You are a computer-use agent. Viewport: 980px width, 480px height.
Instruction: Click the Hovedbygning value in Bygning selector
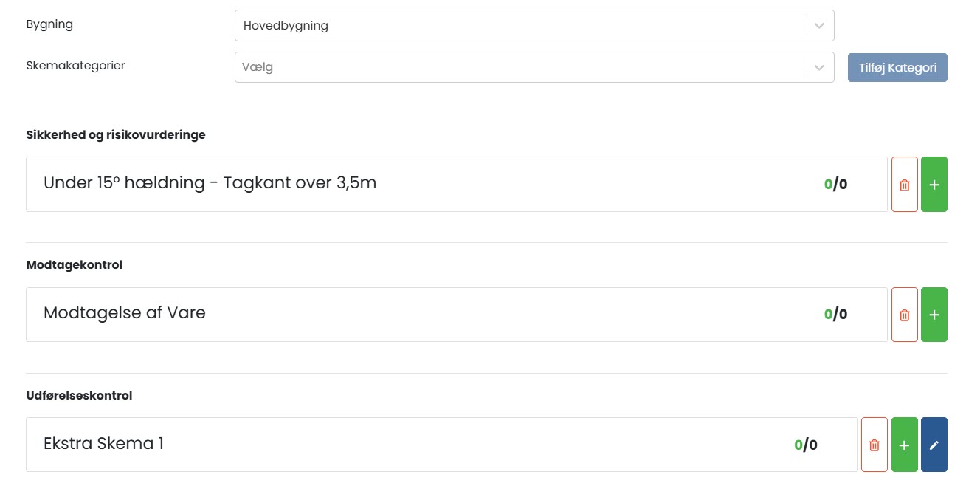(286, 26)
